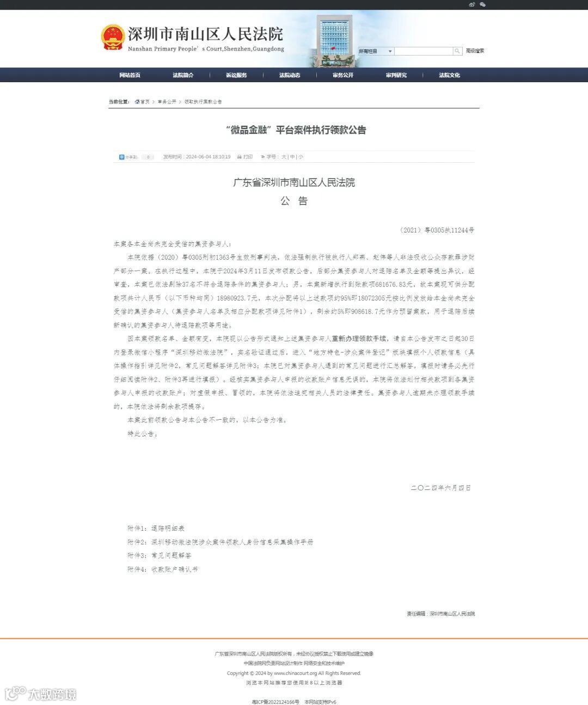Click the footer copyright line with www.chinacourt.org
This screenshot has width=588, height=705.
(294, 673)
